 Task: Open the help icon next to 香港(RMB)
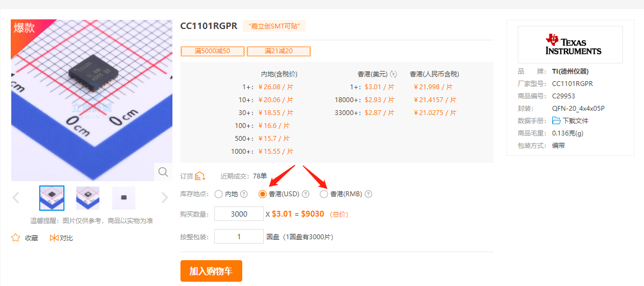pos(368,194)
